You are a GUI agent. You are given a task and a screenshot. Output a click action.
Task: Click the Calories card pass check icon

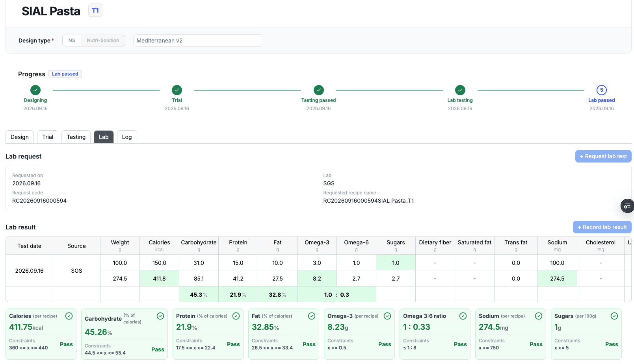pyautogui.click(x=69, y=316)
